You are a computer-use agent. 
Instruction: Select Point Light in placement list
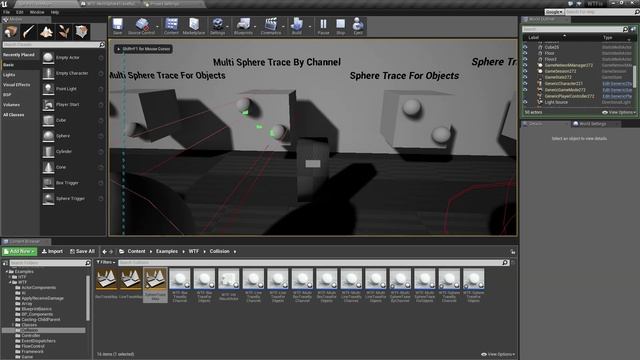pyautogui.click(x=73, y=89)
